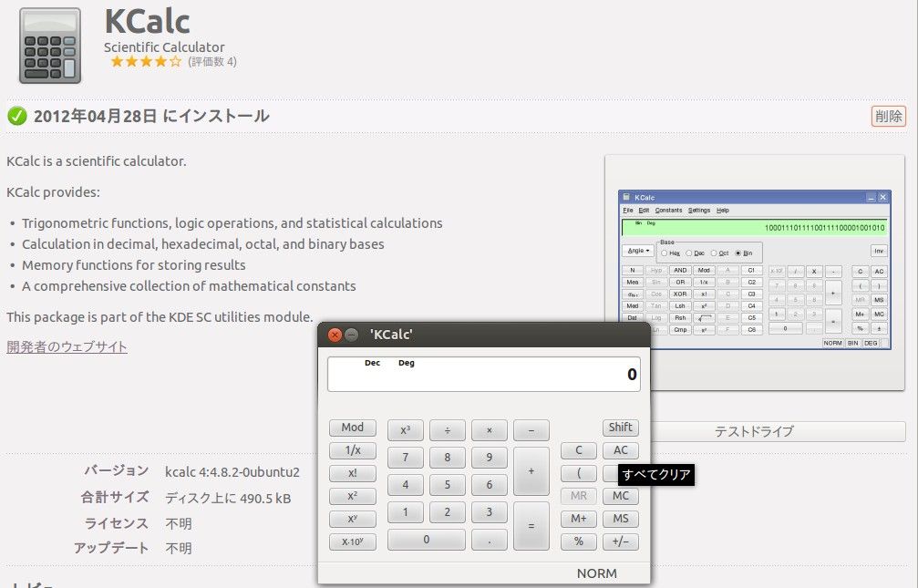Toggle the Shift key in KCalc

[620, 428]
